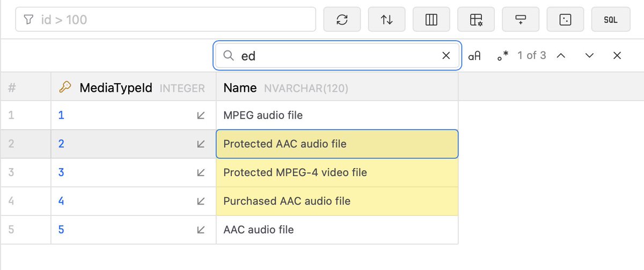This screenshot has height=270, width=644.
Task: Go to previous search match
Action: click(x=561, y=56)
